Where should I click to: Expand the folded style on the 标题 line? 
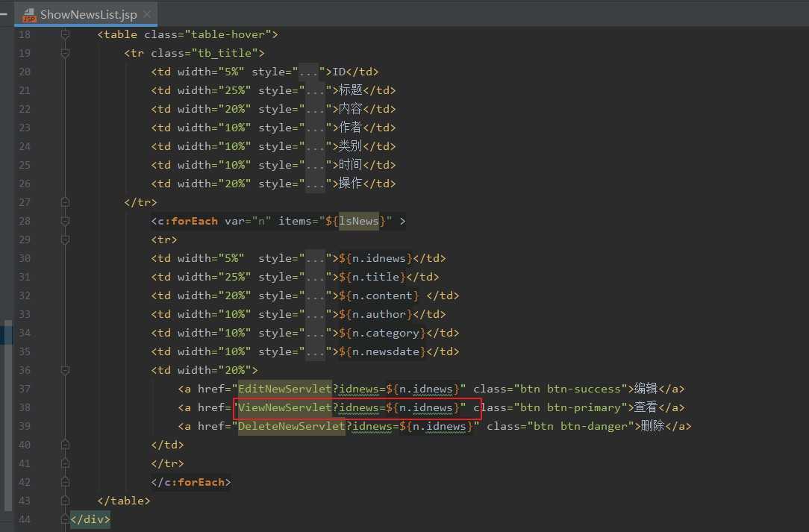[x=315, y=90]
